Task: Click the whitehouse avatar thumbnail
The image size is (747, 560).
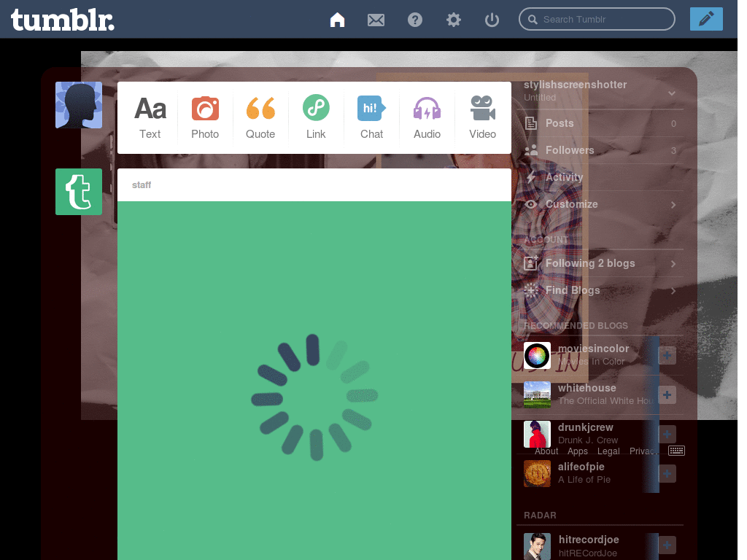Action: (x=537, y=394)
